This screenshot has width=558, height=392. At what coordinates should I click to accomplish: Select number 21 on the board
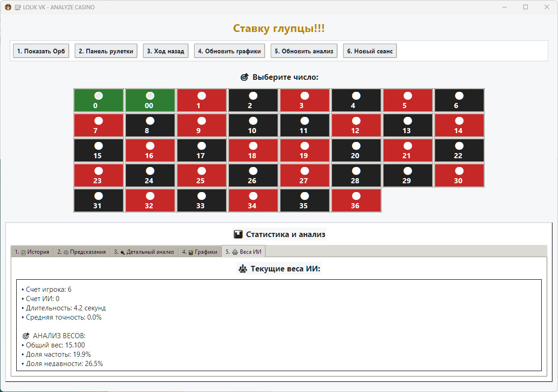[x=408, y=150]
